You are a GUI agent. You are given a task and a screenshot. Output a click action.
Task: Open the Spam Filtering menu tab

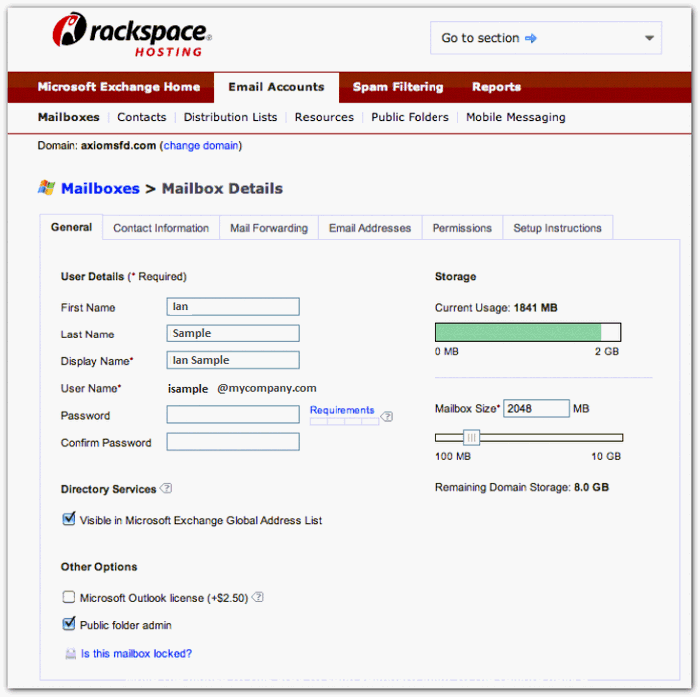[x=397, y=87]
